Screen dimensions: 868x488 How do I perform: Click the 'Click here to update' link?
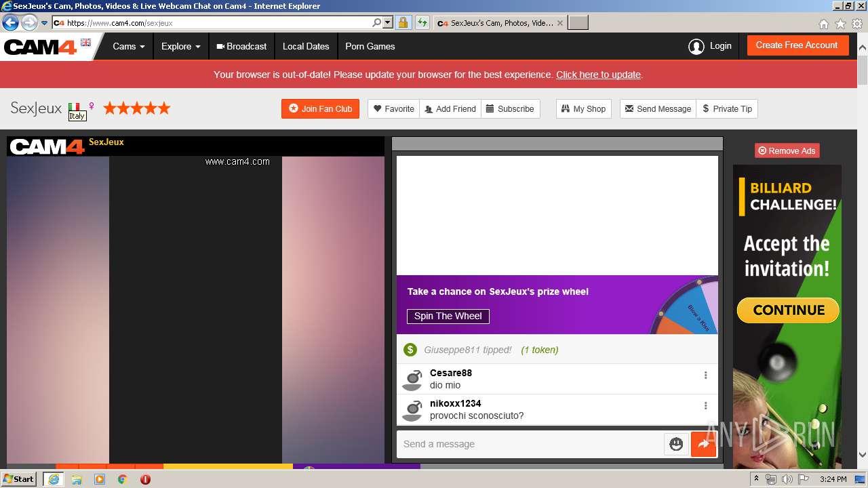[598, 75]
